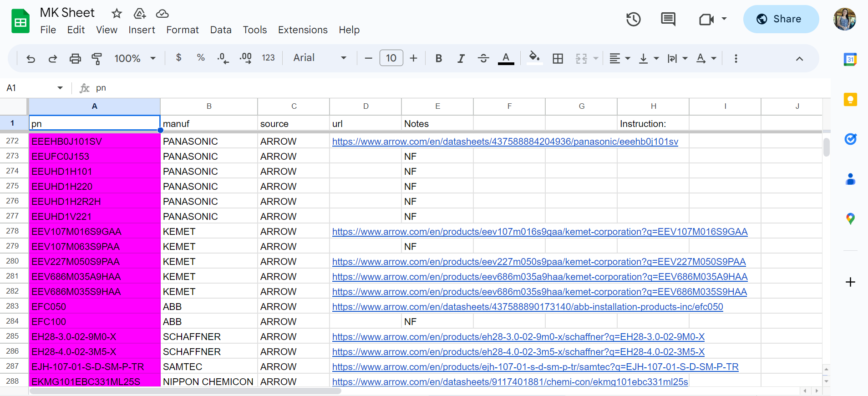Expand the Name box dropdown arrow
The width and height of the screenshot is (868, 396).
[60, 88]
